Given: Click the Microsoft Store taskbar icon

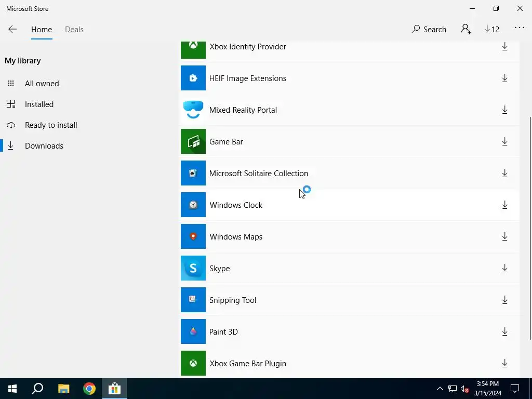Looking at the screenshot, I should tap(115, 389).
